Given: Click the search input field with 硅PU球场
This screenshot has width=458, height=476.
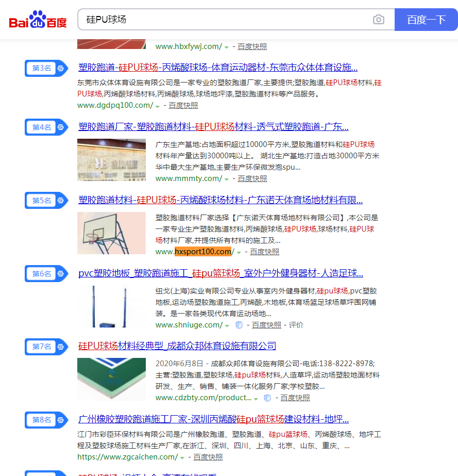Looking at the screenshot, I should click(x=225, y=20).
